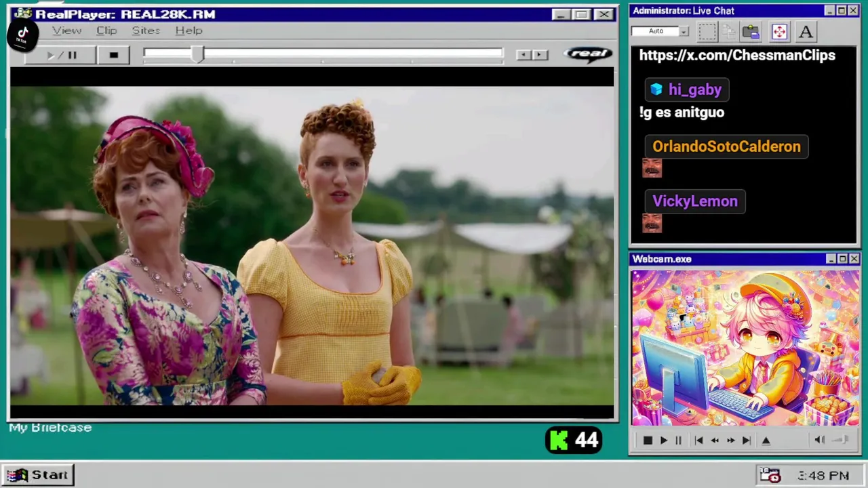Screen dimensions: 868x488
Task: Click the RealPlayer seek slider handle
Action: click(197, 55)
